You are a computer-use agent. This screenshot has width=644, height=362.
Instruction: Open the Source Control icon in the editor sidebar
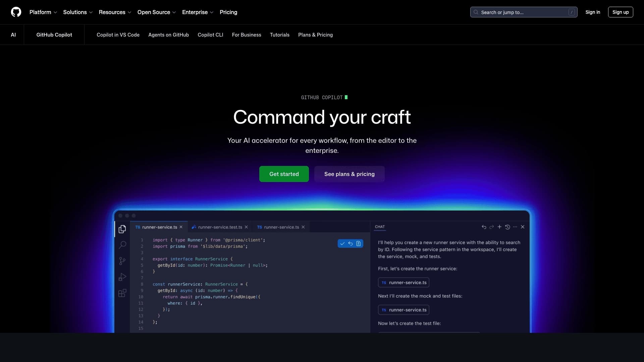122,261
